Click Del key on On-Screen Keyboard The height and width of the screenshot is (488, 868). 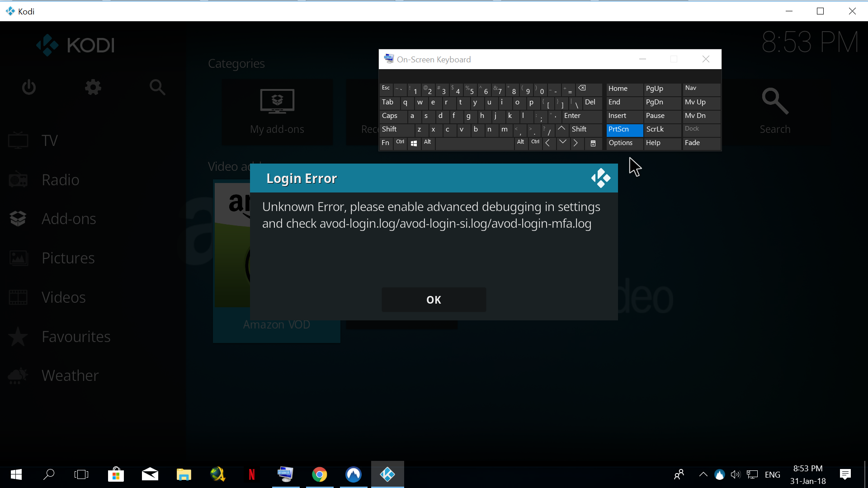592,103
